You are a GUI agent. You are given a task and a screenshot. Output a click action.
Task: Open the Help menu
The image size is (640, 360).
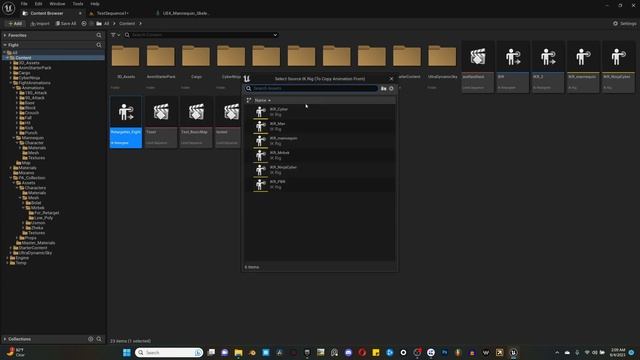(95, 4)
